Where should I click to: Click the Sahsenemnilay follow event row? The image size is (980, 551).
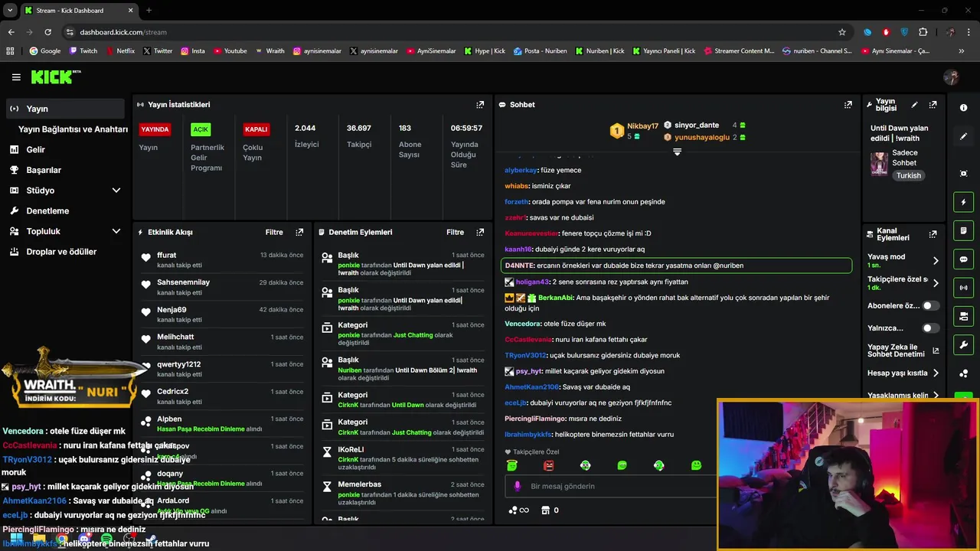pos(223,287)
